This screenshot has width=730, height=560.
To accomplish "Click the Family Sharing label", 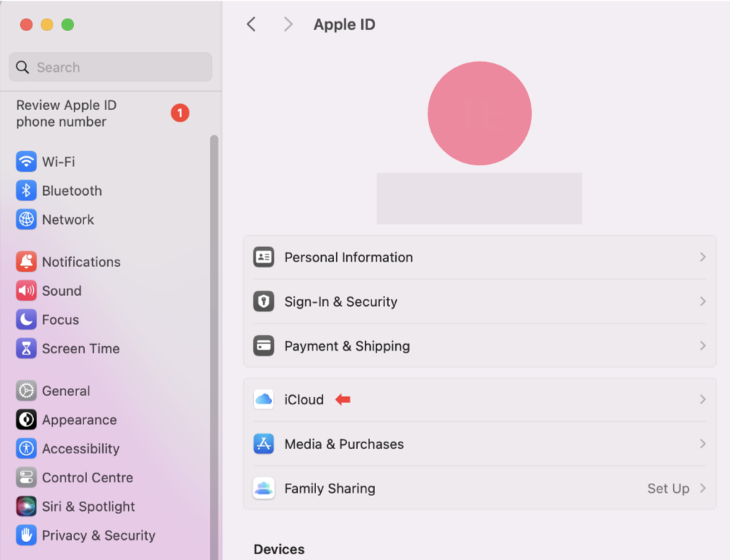I will coord(330,488).
